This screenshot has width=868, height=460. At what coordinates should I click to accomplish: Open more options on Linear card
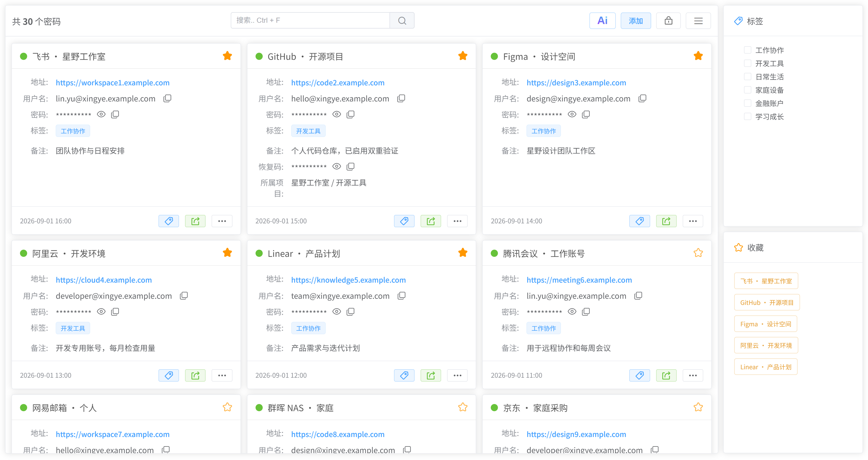(457, 375)
